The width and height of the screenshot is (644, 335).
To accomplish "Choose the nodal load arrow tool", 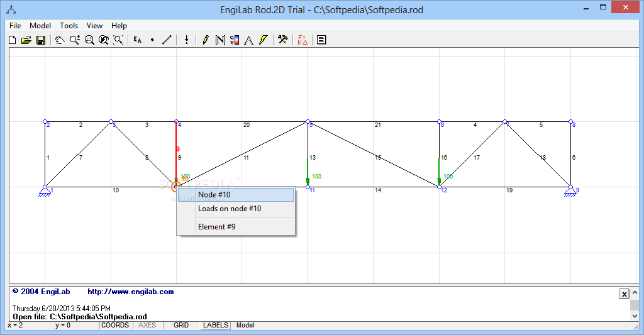I will (x=186, y=40).
